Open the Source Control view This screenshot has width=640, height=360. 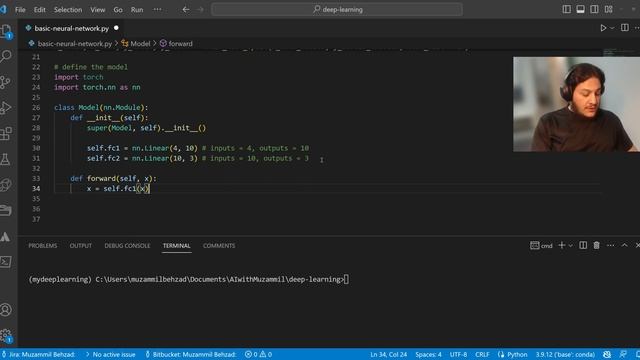click(x=5, y=82)
